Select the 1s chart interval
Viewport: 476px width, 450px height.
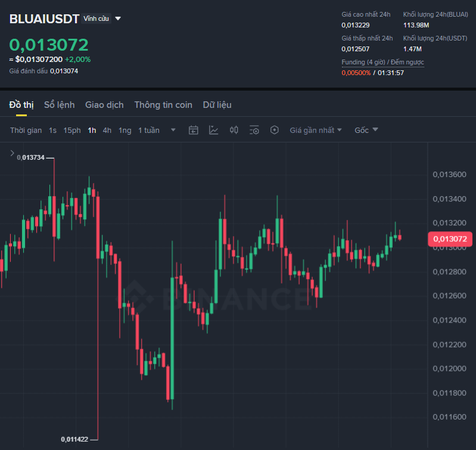[52, 131]
